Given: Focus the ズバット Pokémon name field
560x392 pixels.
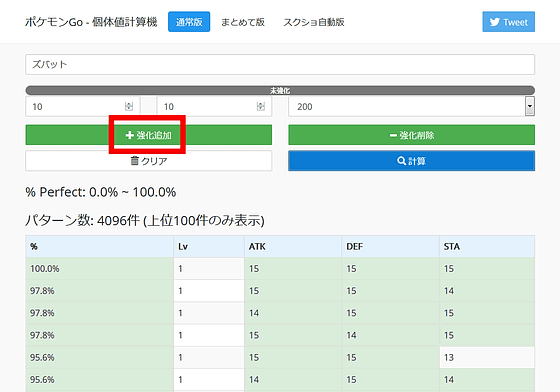Looking at the screenshot, I should tap(280, 65).
